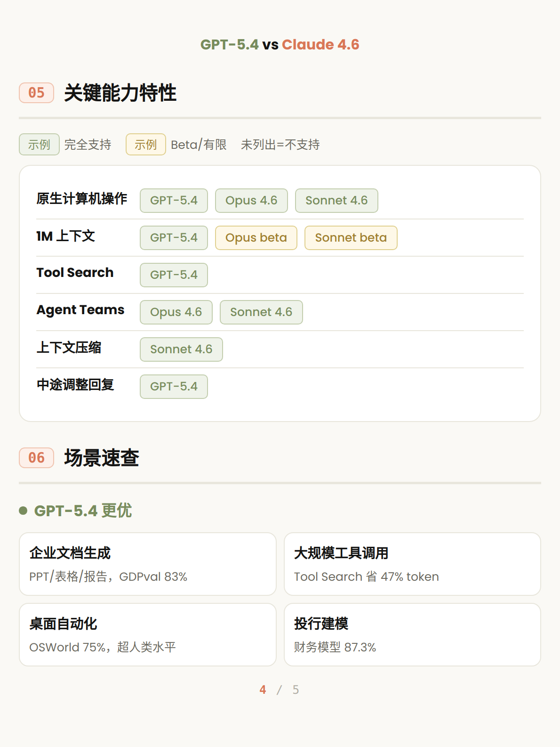This screenshot has width=560, height=747.
Task: Open the 企业文档生成 card
Action: point(147,564)
